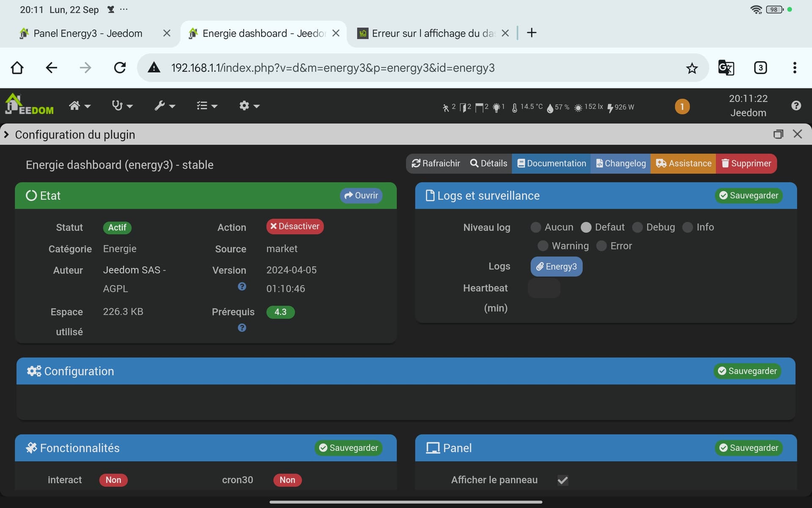The width and height of the screenshot is (812, 508).
Task: Expand the wrench tools dropdown menu
Action: point(165,106)
